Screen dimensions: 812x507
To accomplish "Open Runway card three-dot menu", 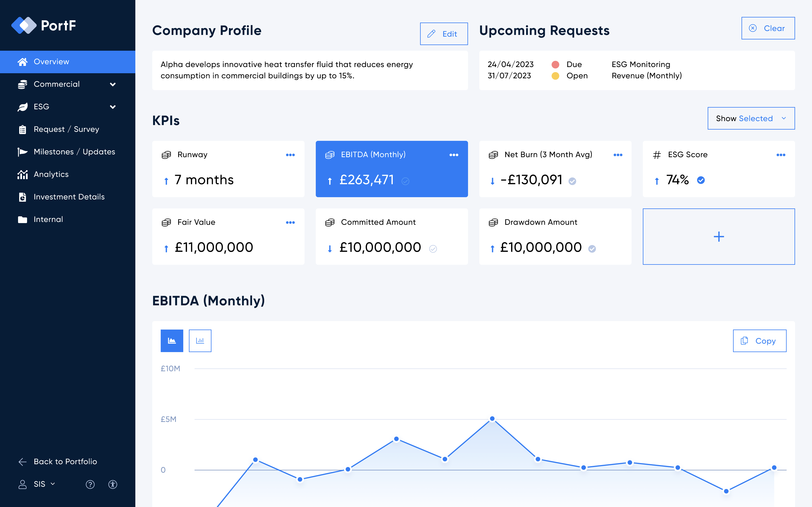I will coord(290,155).
